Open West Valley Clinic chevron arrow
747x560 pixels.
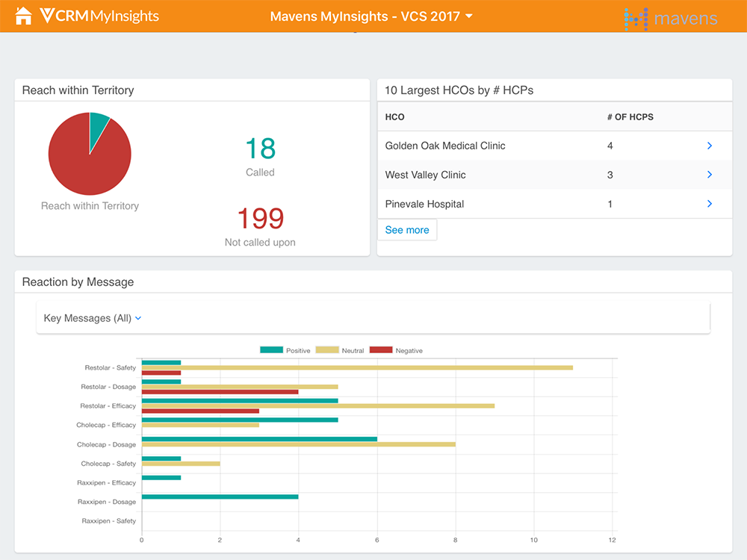pyautogui.click(x=709, y=175)
